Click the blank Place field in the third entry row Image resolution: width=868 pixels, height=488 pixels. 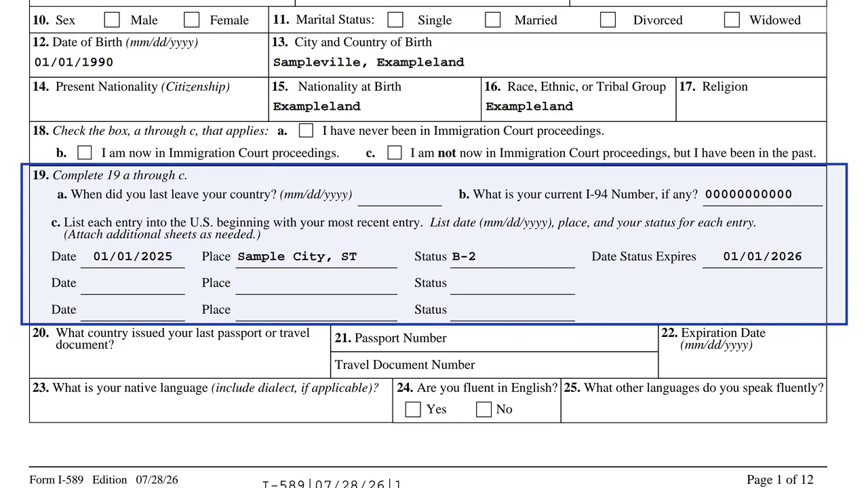316,310
